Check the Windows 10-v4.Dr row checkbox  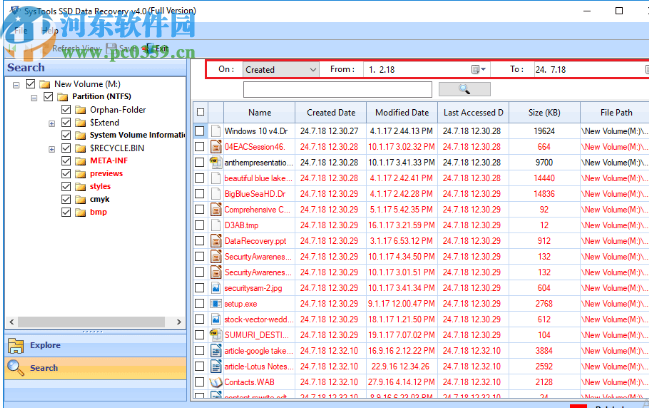[x=200, y=131]
